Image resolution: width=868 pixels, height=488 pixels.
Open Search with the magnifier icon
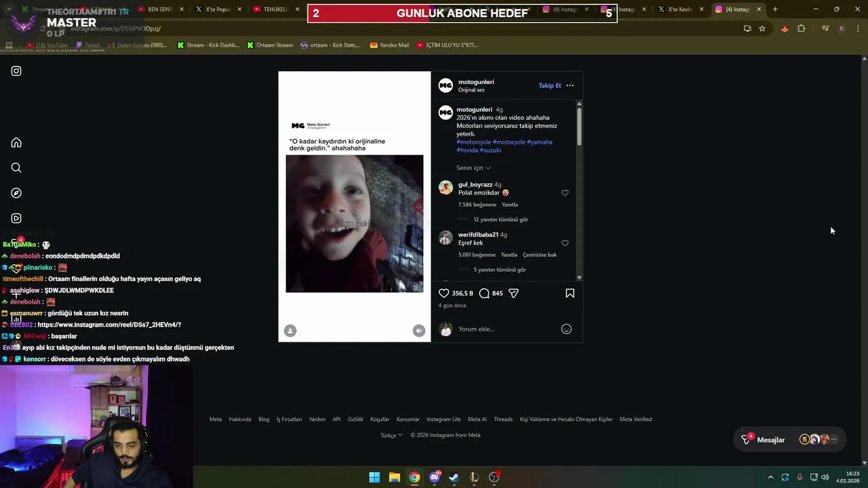pos(16,168)
